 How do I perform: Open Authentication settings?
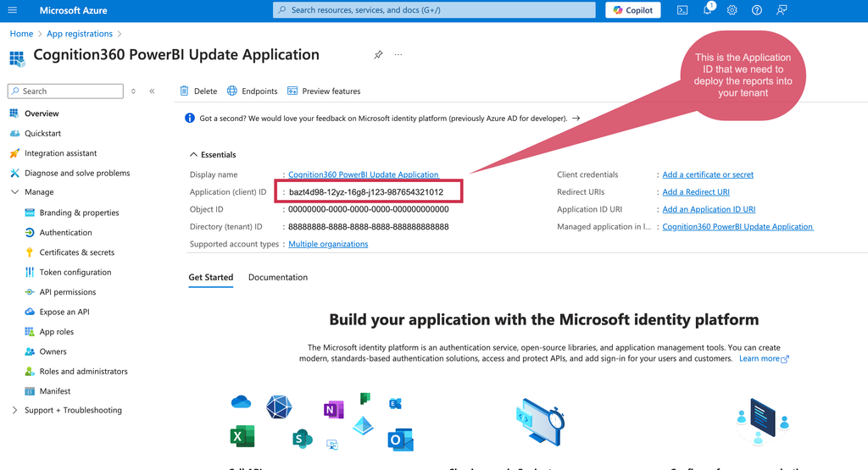point(65,233)
